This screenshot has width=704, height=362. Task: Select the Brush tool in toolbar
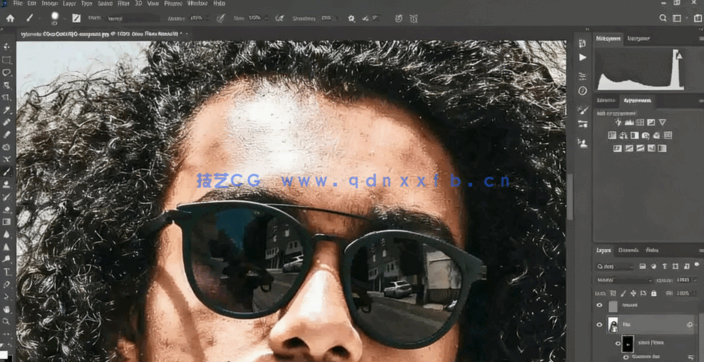coord(7,172)
